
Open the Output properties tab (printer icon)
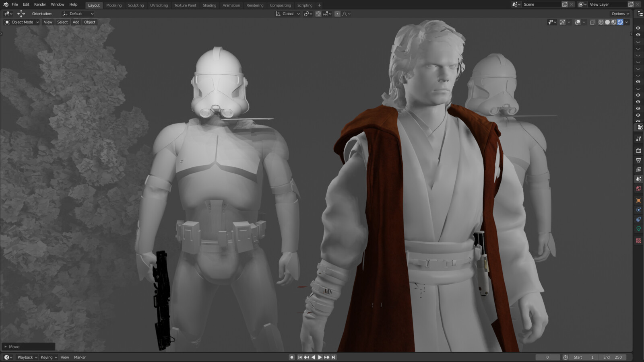point(638,160)
